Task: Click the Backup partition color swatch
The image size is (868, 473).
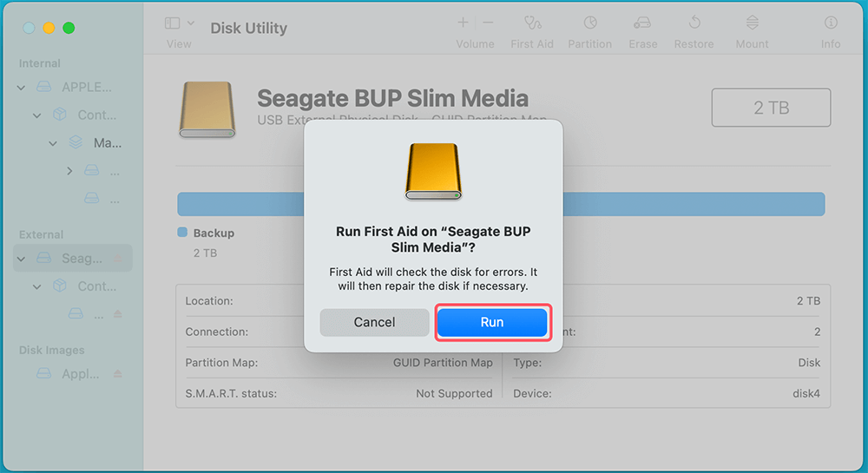Action: 182,233
